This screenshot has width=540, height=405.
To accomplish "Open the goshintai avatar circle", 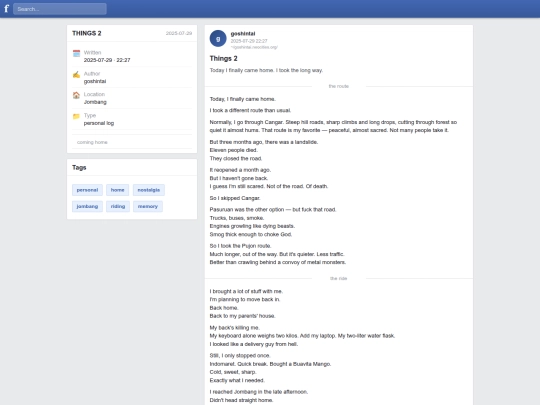I will 218,39.
